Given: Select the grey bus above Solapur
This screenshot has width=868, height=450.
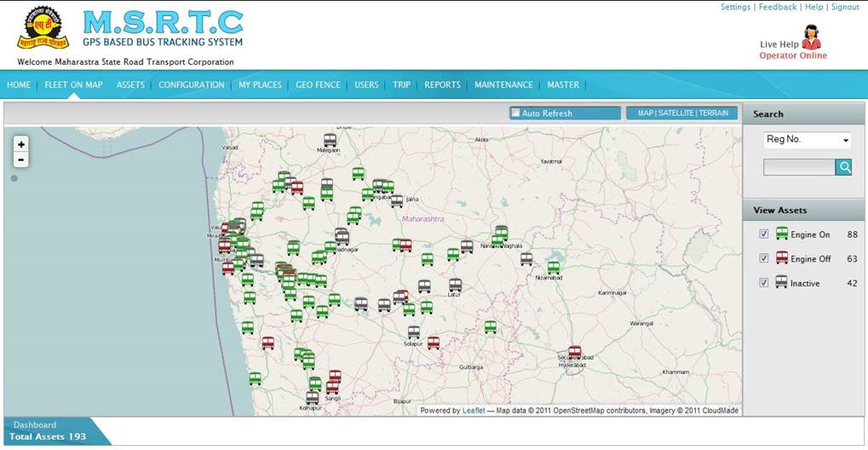Looking at the screenshot, I should tap(413, 332).
